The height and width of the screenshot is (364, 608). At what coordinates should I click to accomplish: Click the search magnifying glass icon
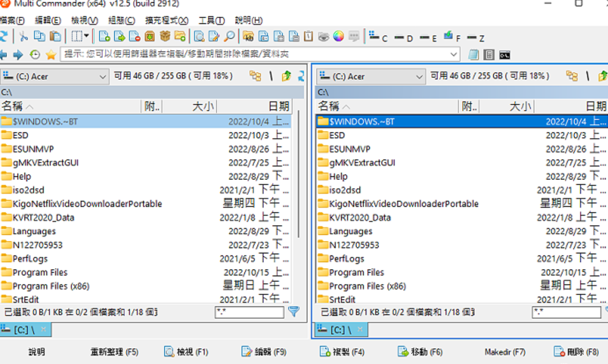point(229,36)
